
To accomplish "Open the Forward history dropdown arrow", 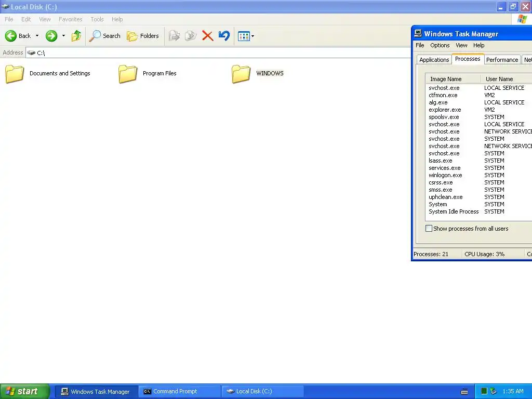I will 63,36.
